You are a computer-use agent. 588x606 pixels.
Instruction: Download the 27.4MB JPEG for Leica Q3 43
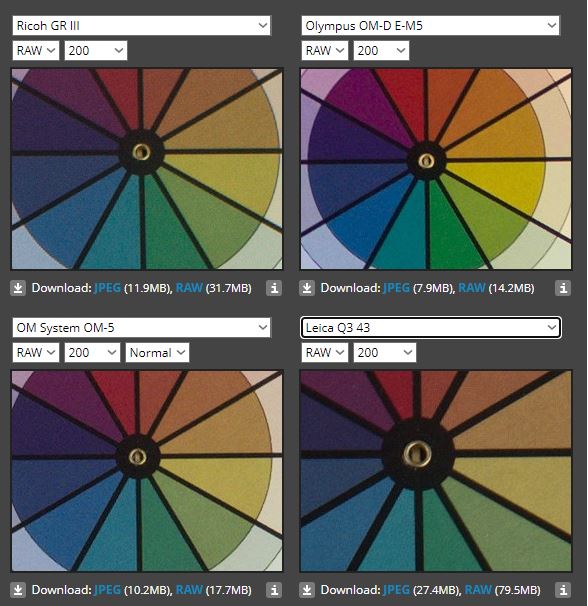pos(396,590)
